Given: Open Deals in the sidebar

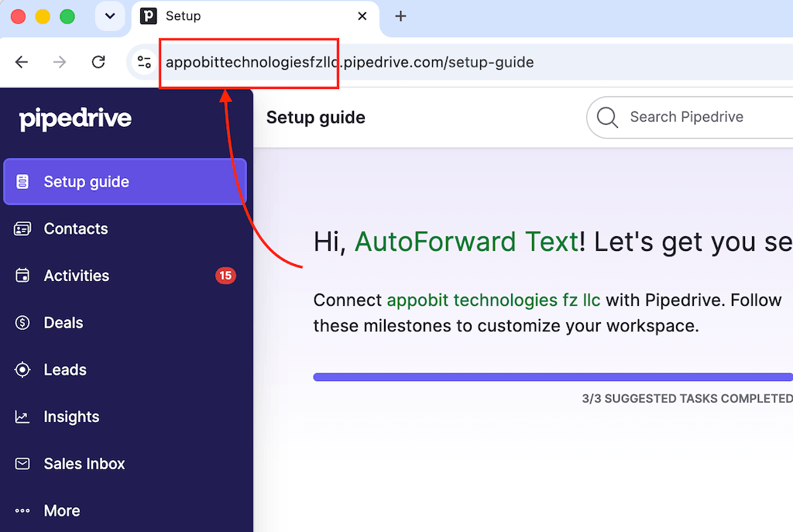Looking at the screenshot, I should point(125,323).
